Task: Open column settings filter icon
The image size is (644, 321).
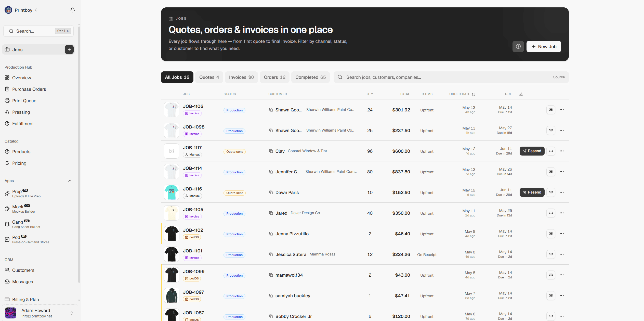Action: (x=521, y=94)
